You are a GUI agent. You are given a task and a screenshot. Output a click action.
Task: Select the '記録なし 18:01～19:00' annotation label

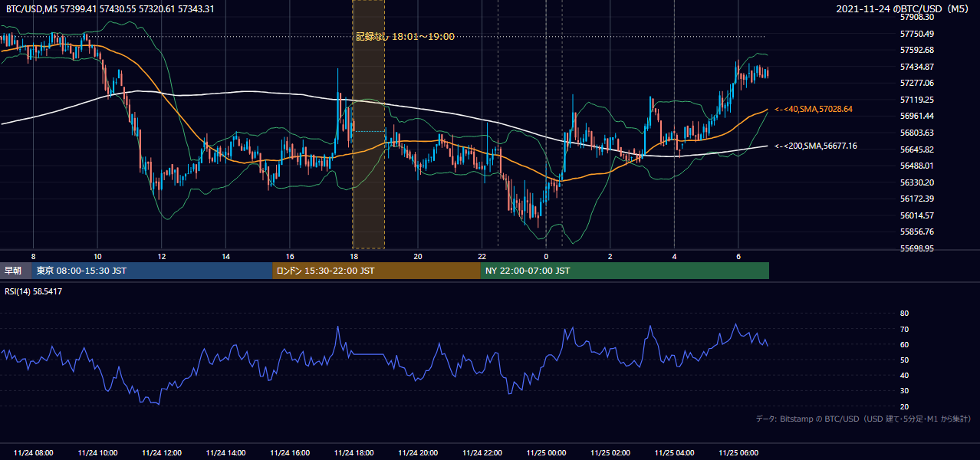405,36
